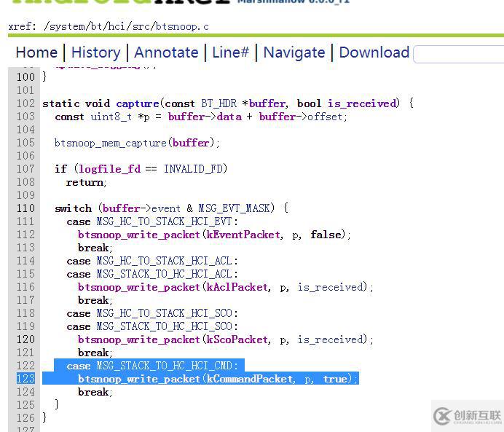Click btsnoop_write_packet on line 120
The width and height of the screenshot is (504, 432).
(139, 339)
